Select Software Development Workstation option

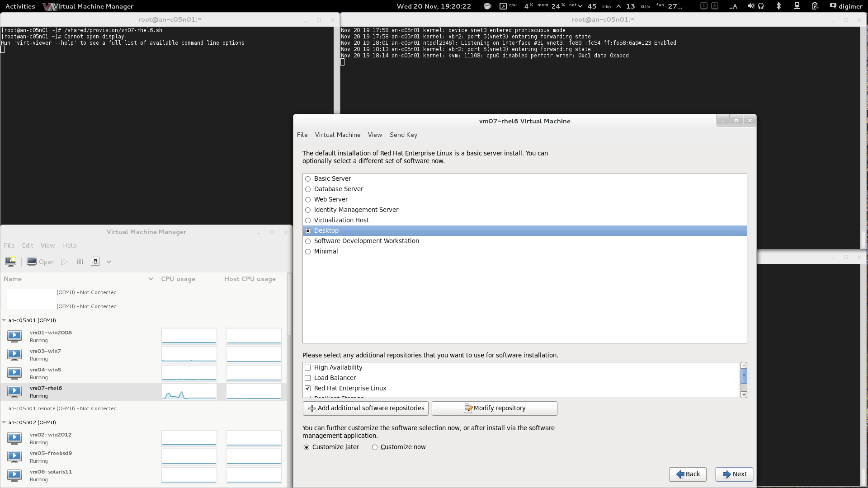(308, 241)
